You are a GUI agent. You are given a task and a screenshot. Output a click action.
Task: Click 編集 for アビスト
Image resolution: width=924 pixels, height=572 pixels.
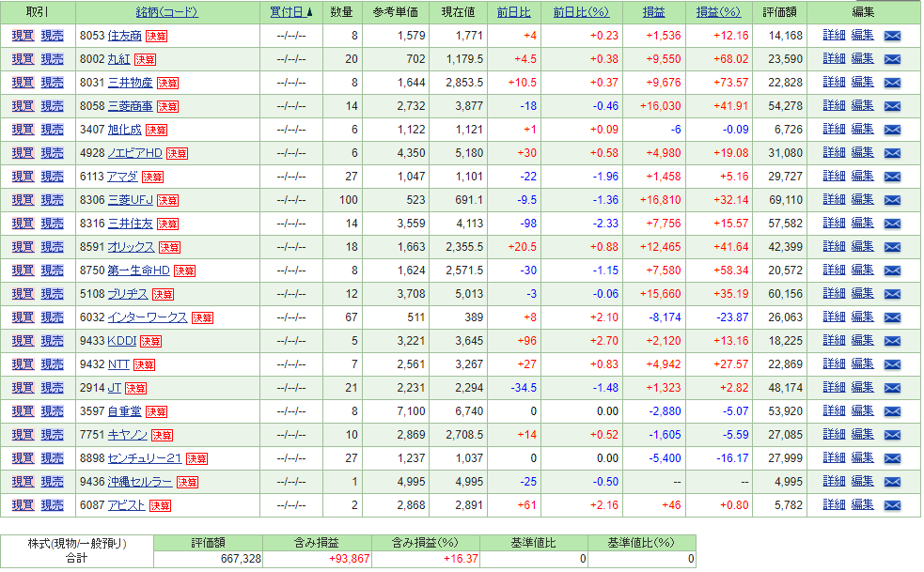[x=862, y=505]
